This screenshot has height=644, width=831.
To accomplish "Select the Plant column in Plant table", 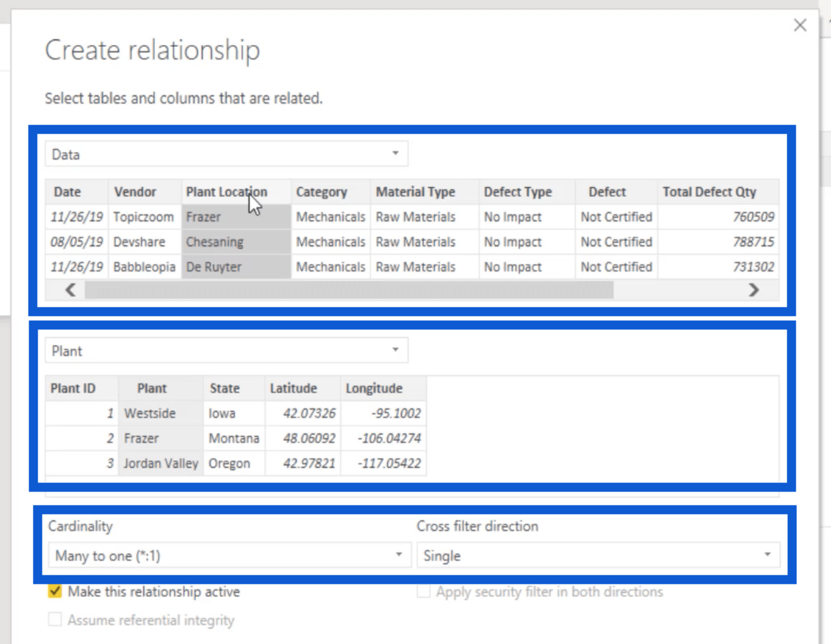I will [152, 388].
